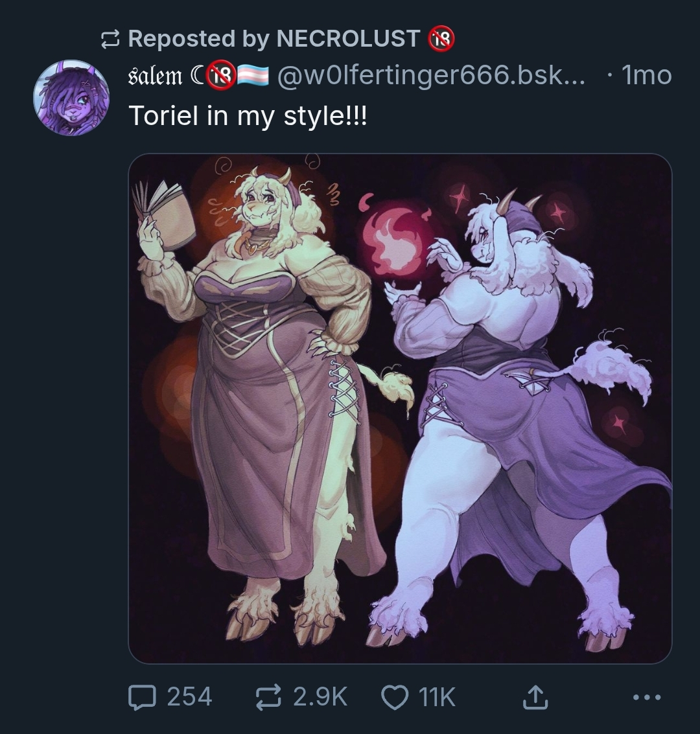Click the 'Toriel in my style!!!' post text
This screenshot has width=700, height=734.
pyautogui.click(x=248, y=115)
